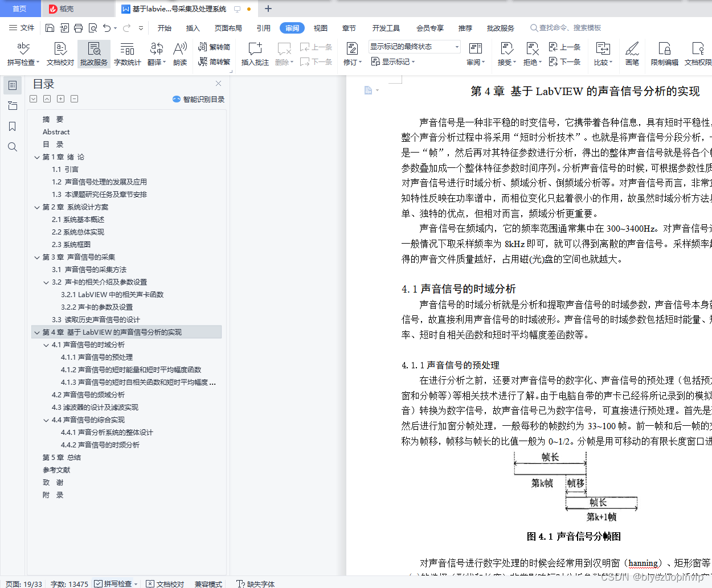Viewport: 712px width, 588px height.
Task: Open 限制编辑 restrict editing
Action: pyautogui.click(x=665, y=54)
